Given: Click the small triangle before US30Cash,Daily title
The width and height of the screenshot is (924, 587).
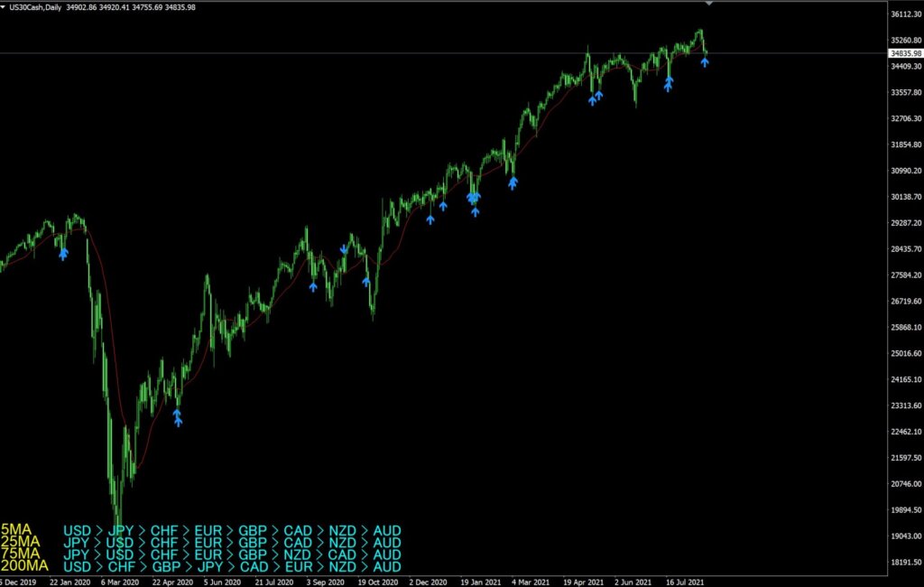Looking at the screenshot, I should click(4, 8).
